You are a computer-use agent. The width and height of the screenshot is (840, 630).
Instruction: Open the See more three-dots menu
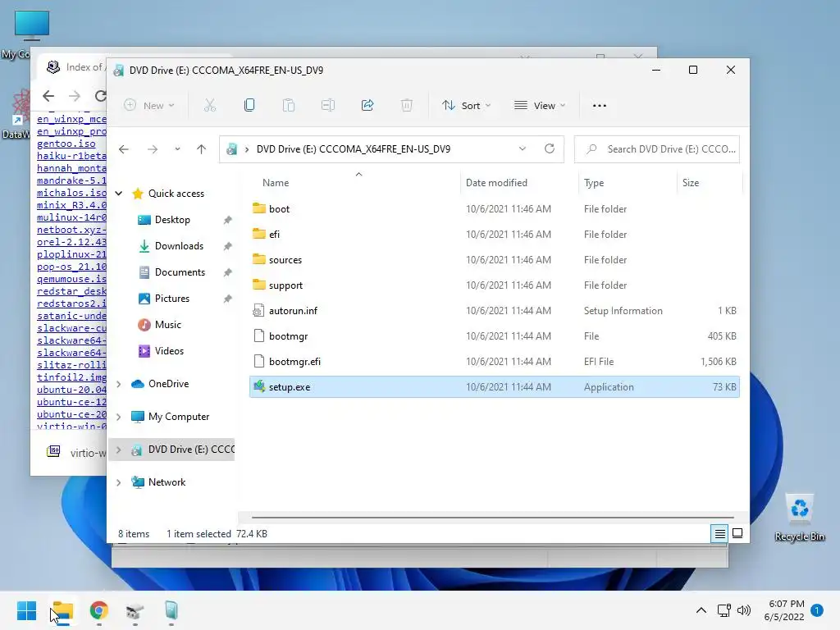(x=600, y=106)
